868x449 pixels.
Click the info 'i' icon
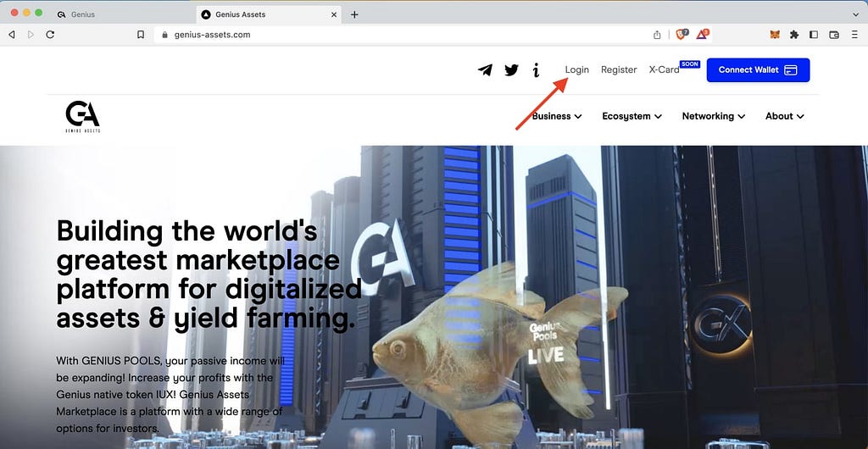(536, 70)
